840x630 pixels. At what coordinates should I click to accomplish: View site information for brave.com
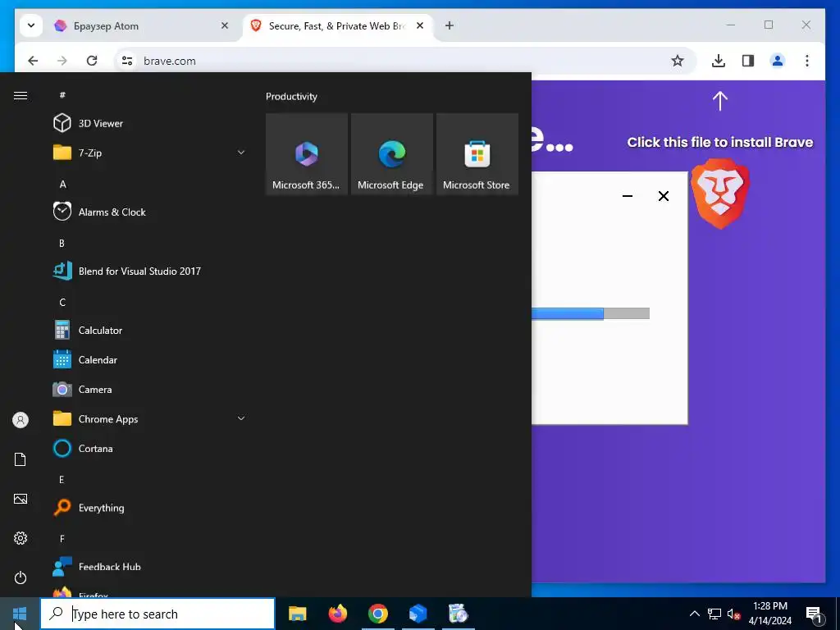click(127, 61)
